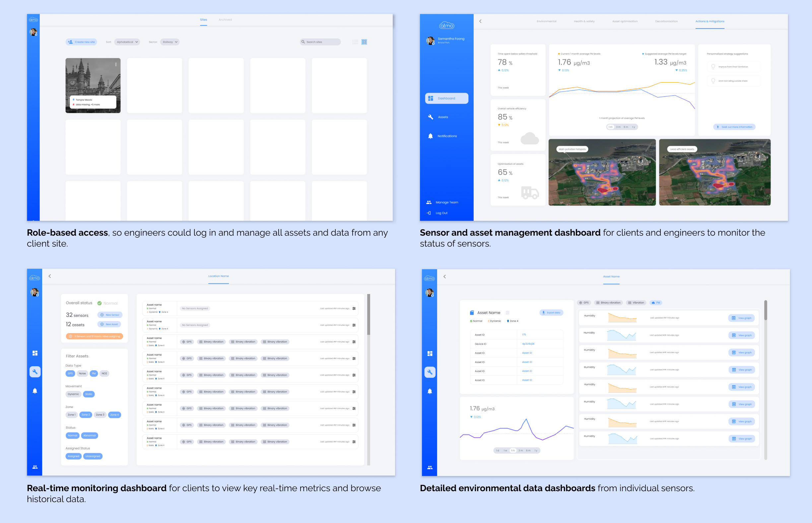
Task: Toggle the Noise data type filter
Action: pos(82,373)
